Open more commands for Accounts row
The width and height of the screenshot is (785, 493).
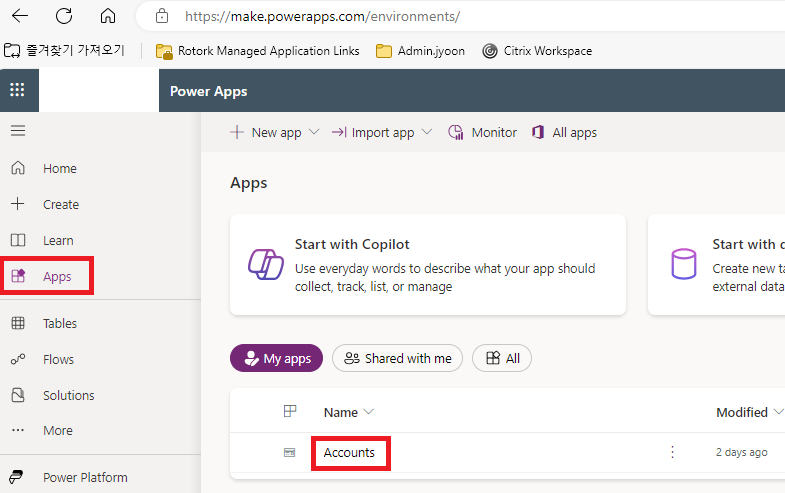[672, 452]
